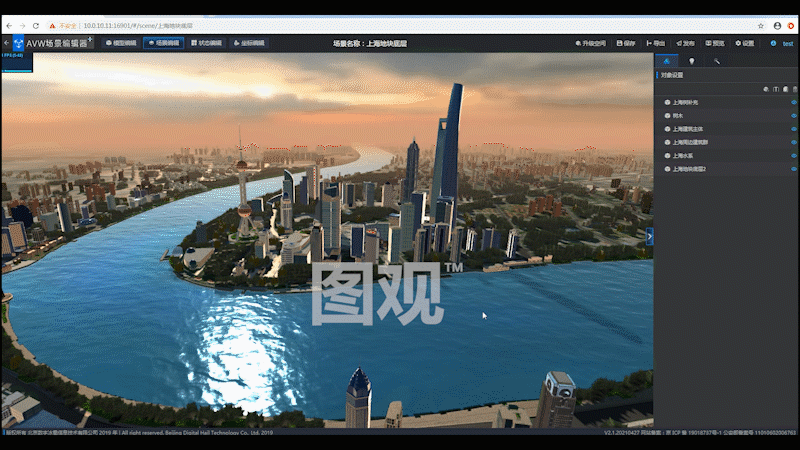The height and width of the screenshot is (450, 800).
Task: Hide the 上海周边建筑群 layer via its eye icon
Action: [794, 142]
